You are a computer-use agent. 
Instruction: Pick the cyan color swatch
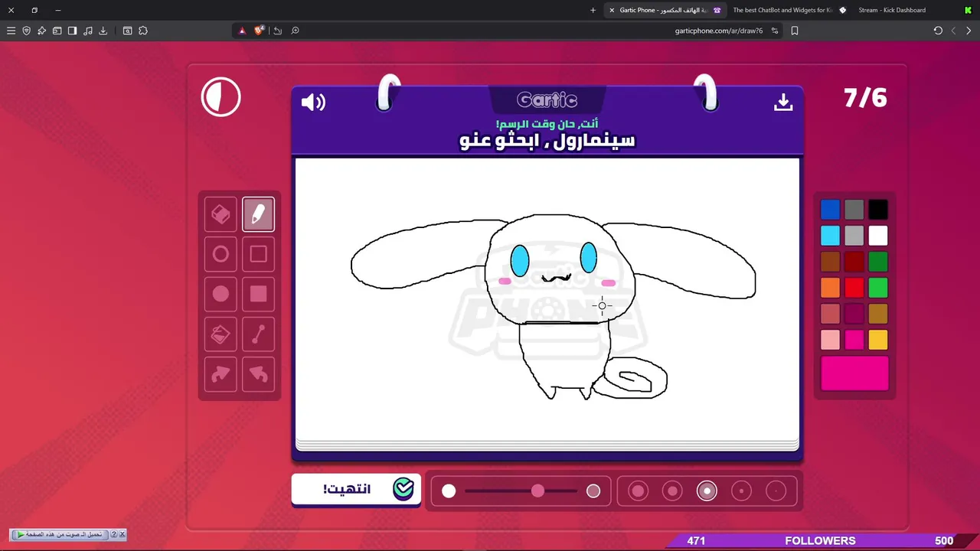830,236
